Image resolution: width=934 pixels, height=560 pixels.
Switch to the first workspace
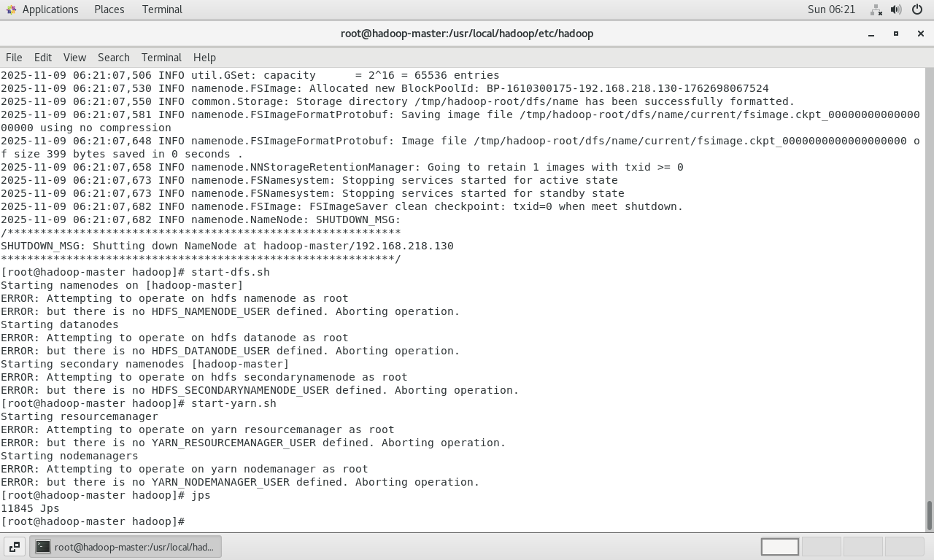tap(780, 547)
